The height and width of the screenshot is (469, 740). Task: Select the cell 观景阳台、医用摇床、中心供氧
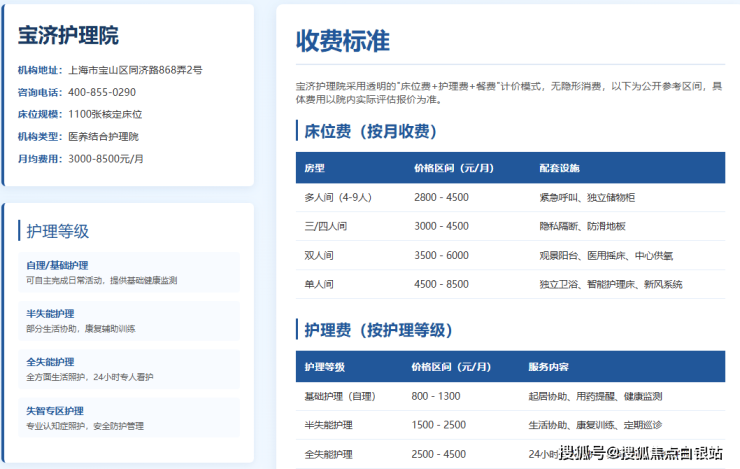[606, 256]
